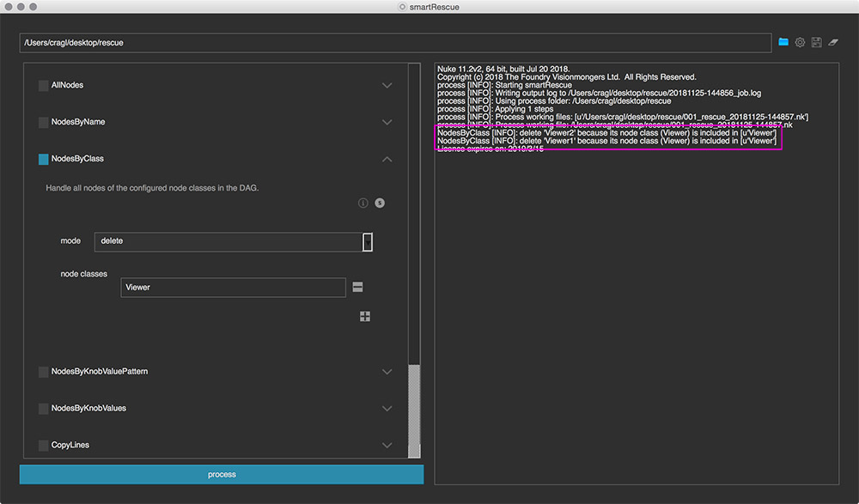Remove the Viewer node class with minus icon
The height and width of the screenshot is (504, 859).
click(x=358, y=287)
